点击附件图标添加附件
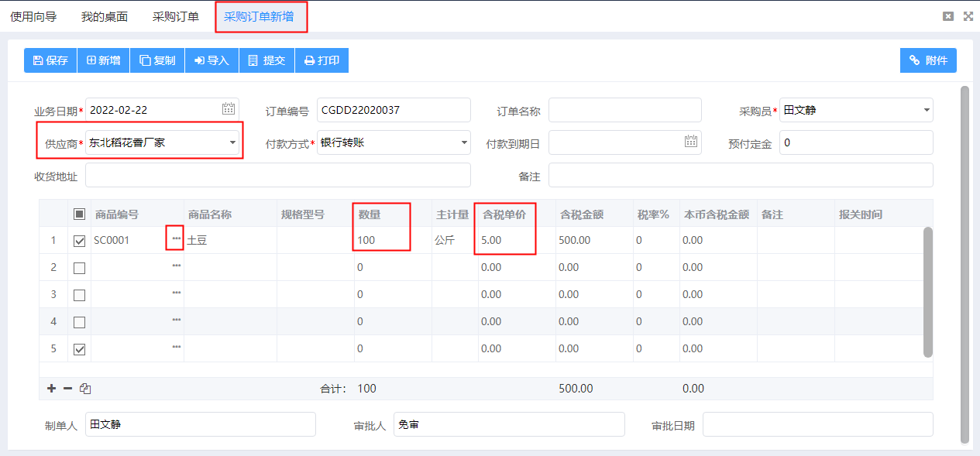Viewport: 980px width, 456px height. 927,60
